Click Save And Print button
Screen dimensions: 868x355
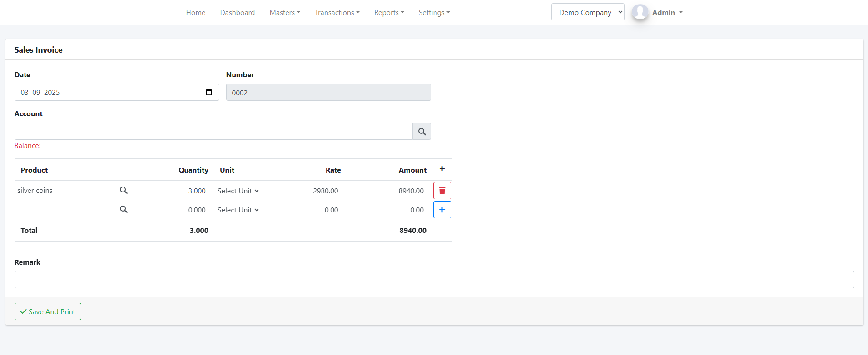pos(48,311)
